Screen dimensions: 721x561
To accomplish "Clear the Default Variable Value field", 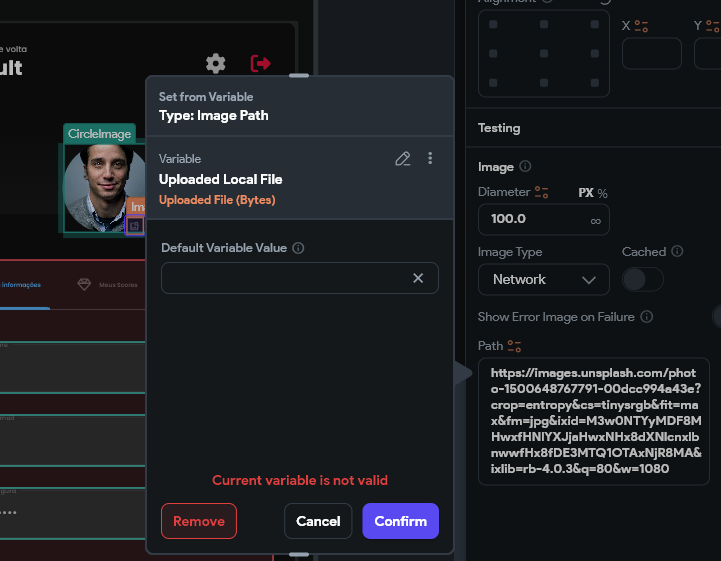I will pyautogui.click(x=418, y=278).
